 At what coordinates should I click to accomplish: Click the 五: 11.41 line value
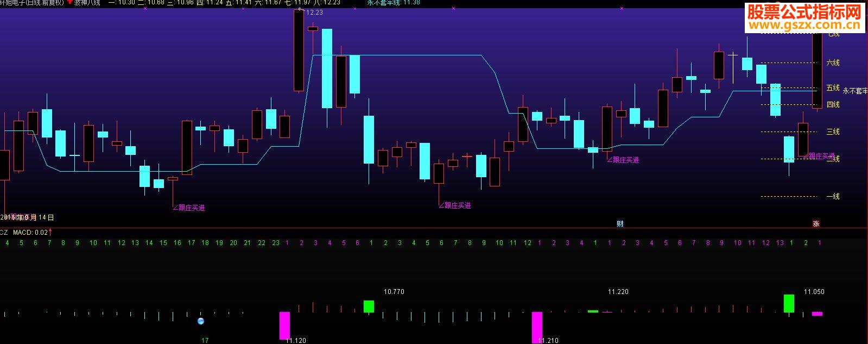pyautogui.click(x=238, y=3)
